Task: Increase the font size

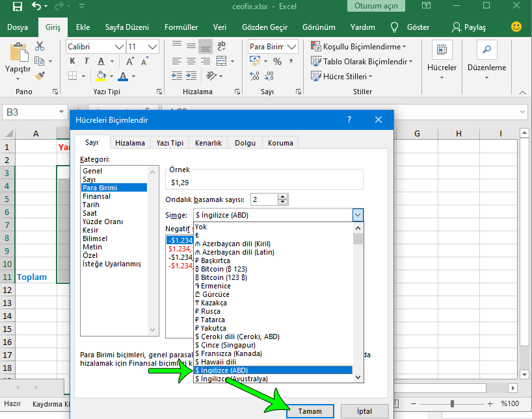Action: coord(130,61)
